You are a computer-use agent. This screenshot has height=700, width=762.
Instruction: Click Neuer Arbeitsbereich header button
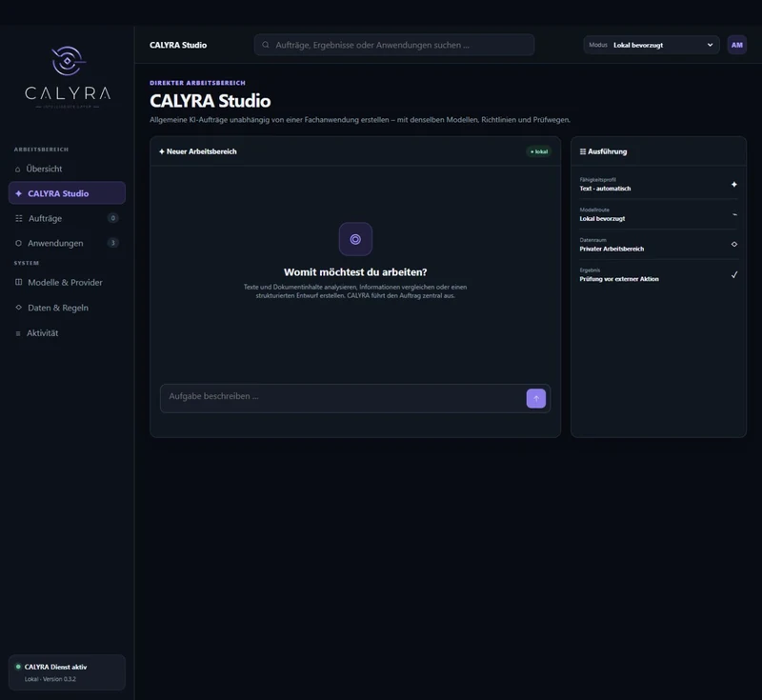point(198,151)
